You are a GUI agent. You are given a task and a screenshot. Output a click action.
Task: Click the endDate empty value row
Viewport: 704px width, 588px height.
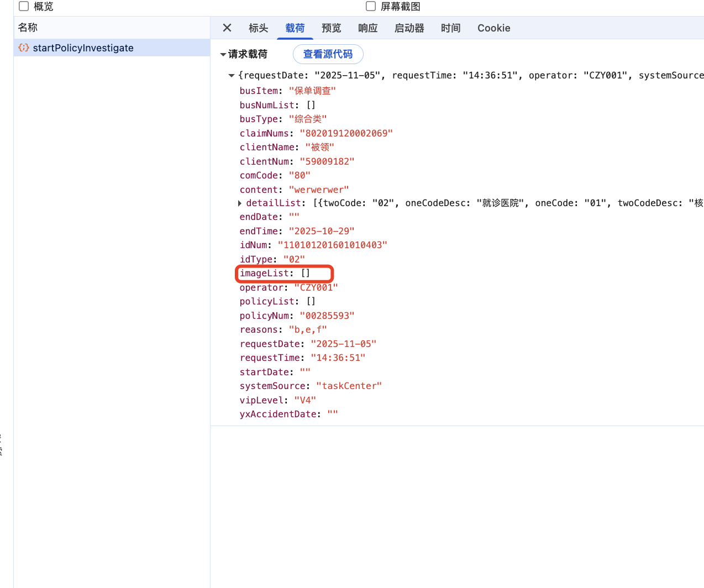(269, 217)
